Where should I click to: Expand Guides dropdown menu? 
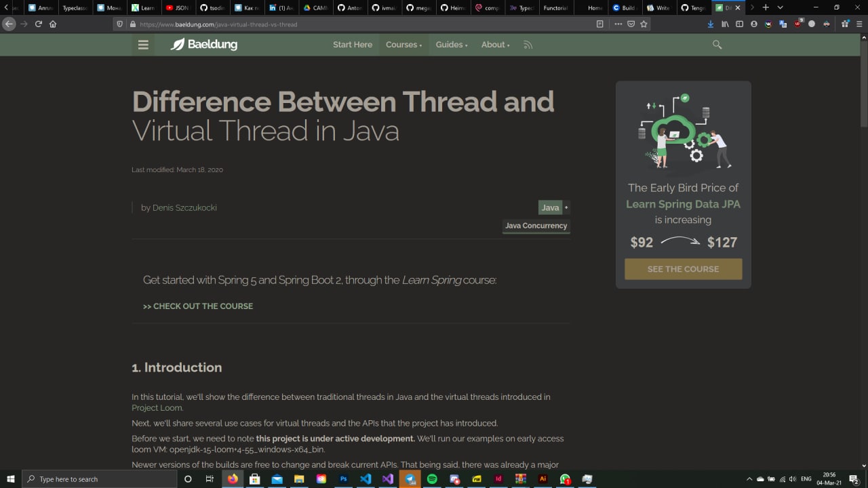pos(451,45)
